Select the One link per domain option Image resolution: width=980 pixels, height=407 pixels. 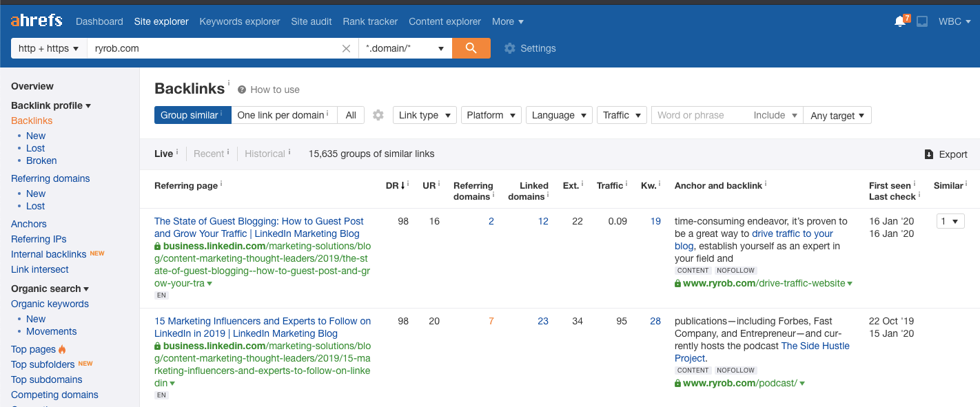(283, 115)
